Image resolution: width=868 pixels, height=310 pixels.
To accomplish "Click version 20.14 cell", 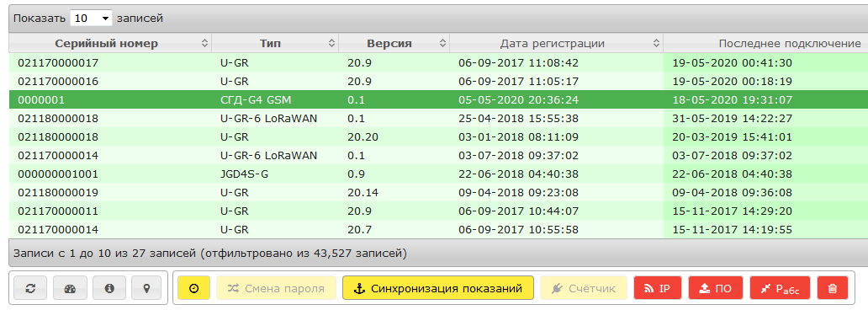I will click(x=394, y=192).
